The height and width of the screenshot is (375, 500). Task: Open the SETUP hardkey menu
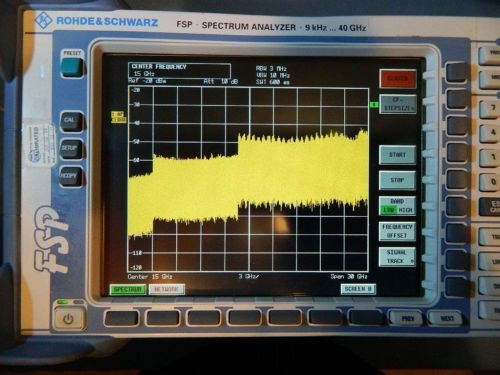(x=71, y=149)
